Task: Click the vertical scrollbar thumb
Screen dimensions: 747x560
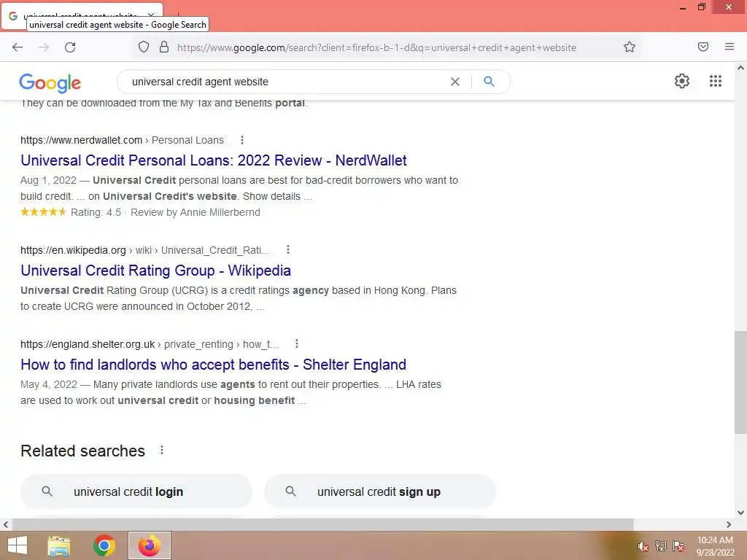Action: [x=740, y=382]
